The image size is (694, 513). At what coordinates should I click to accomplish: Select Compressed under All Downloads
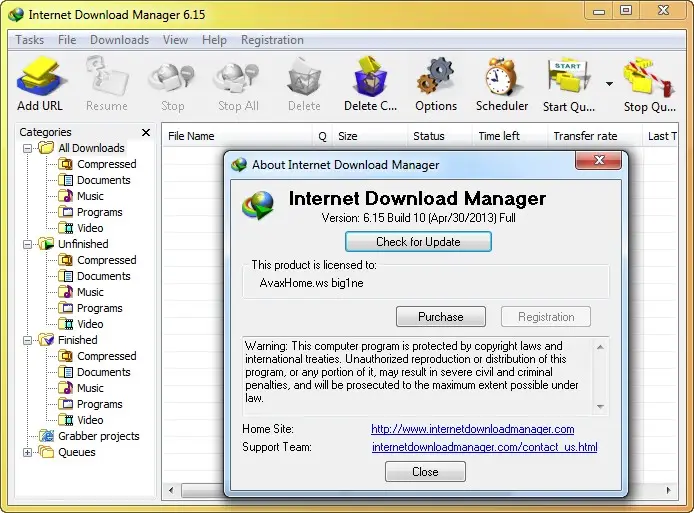point(106,164)
